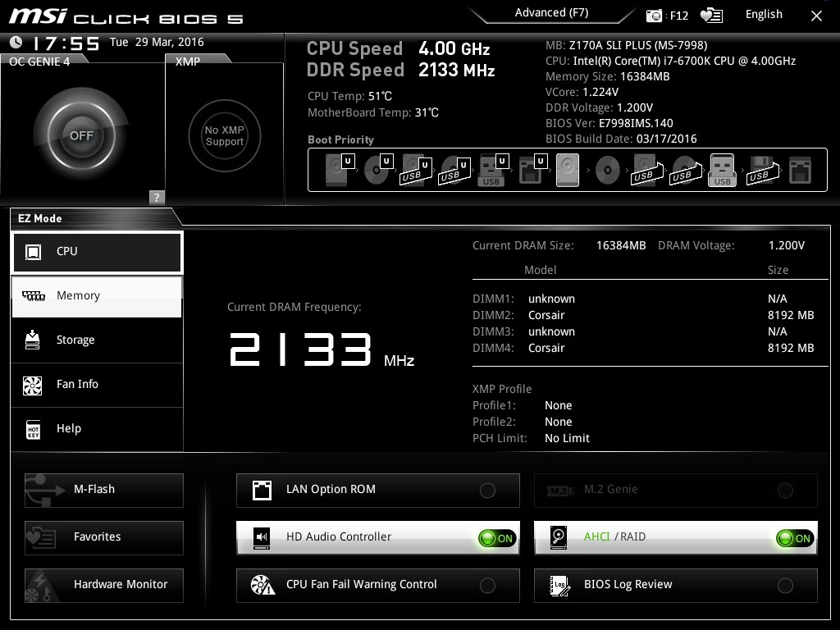Screen dimensions: 840x630
Task: Click the BIOS Ver E7998IMS.140 text
Action: (x=609, y=123)
